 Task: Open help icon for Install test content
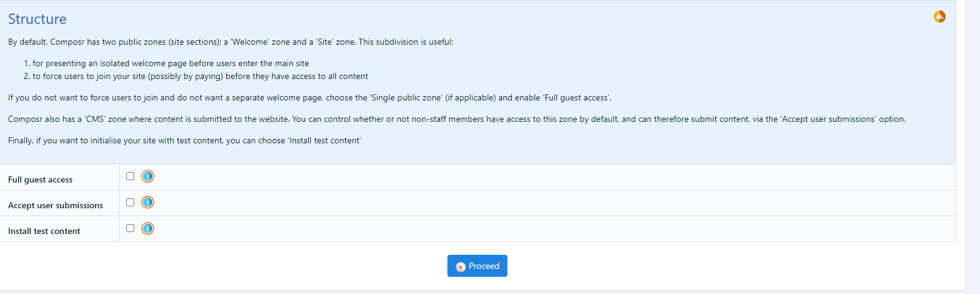click(x=148, y=228)
